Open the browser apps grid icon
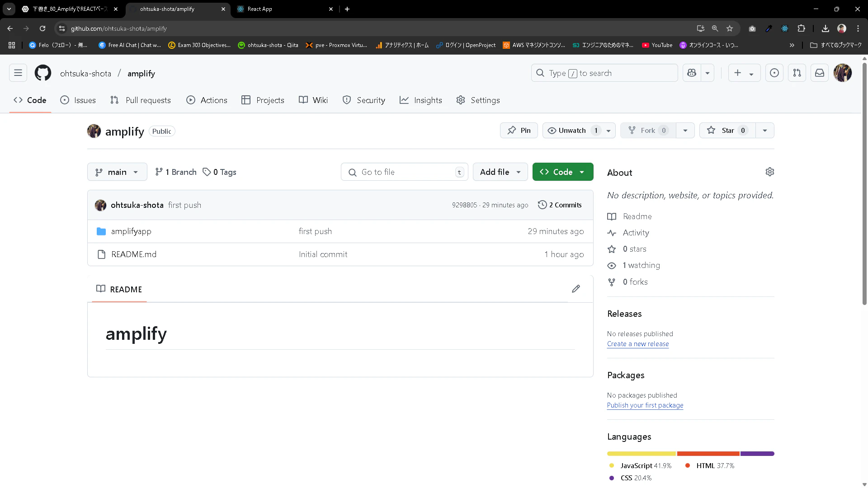The width and height of the screenshot is (868, 488). click(12, 45)
